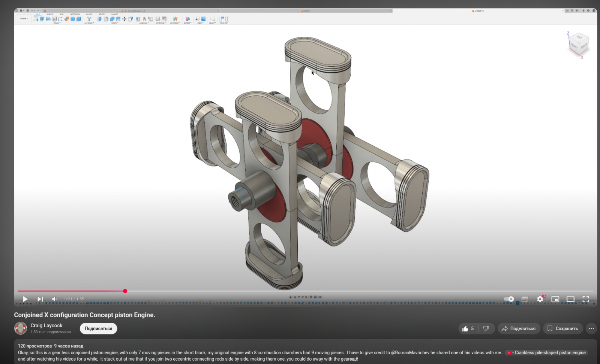Like the video
This screenshot has height=364, width=600.
[468, 328]
